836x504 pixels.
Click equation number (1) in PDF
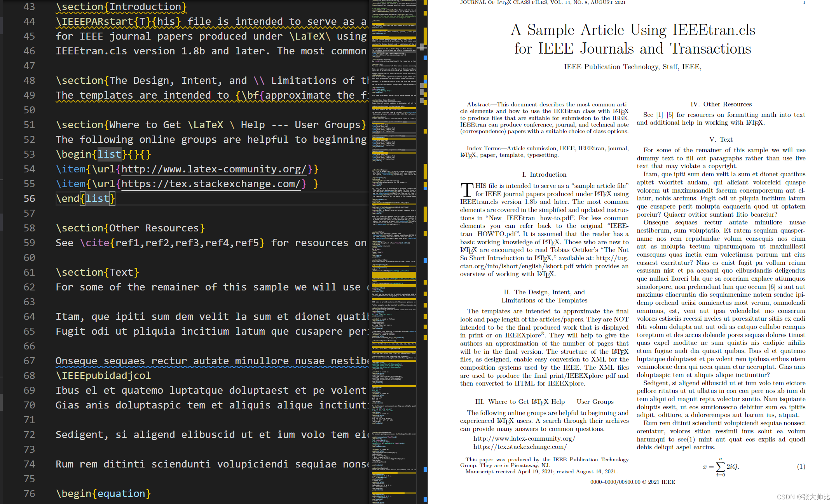click(801, 466)
